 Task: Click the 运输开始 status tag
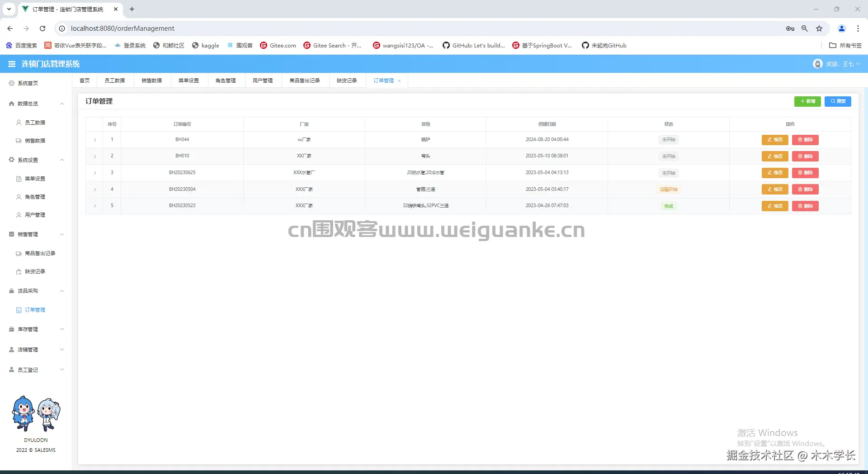click(x=669, y=190)
